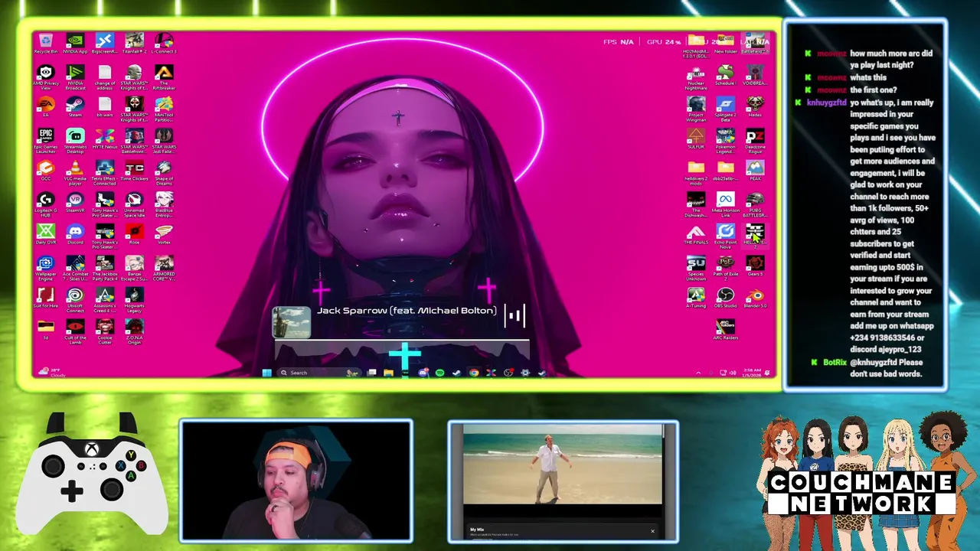Select the Hades desktop icon
This screenshot has width=980, height=551.
pyautogui.click(x=755, y=106)
